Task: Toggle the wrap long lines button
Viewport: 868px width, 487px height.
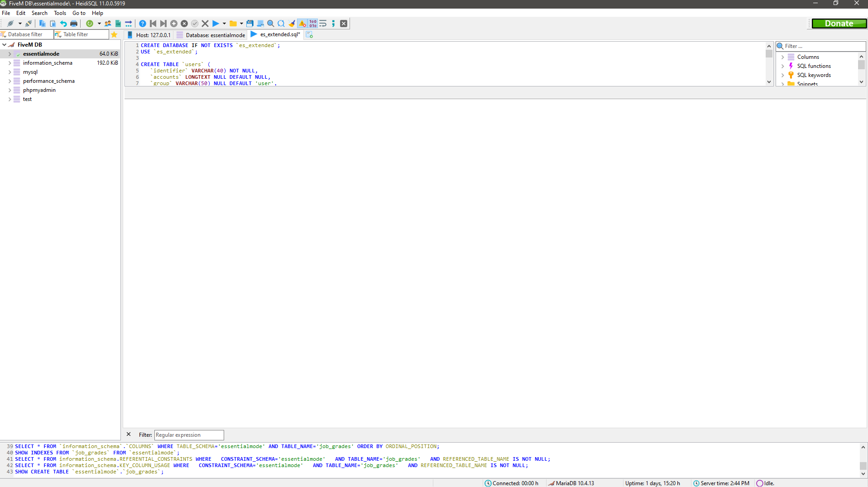Action: (x=323, y=24)
